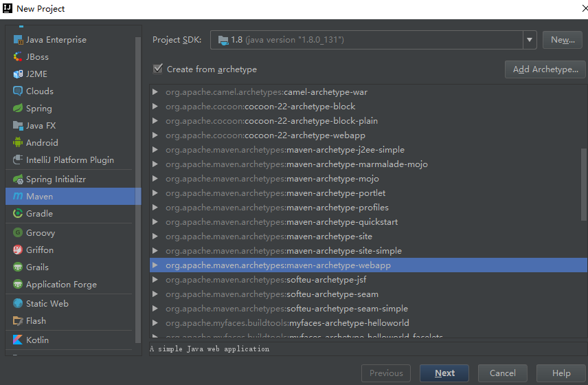Expand maven-archetype-quickstart node
Viewport: 588px width, 385px height.
(155, 222)
